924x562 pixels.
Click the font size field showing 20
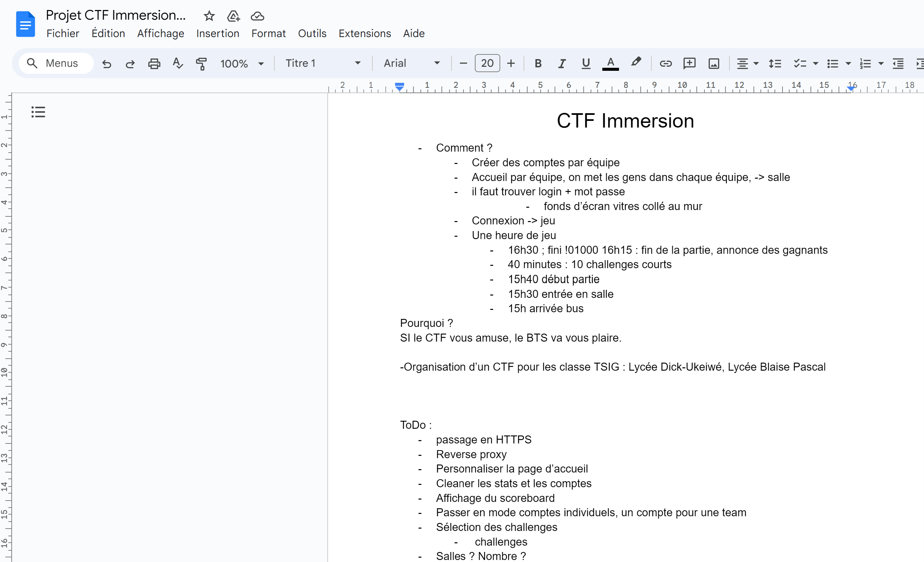487,63
